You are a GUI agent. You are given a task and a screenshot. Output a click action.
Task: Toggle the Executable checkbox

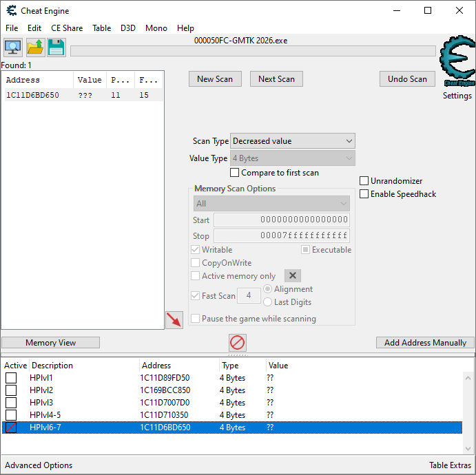305,250
